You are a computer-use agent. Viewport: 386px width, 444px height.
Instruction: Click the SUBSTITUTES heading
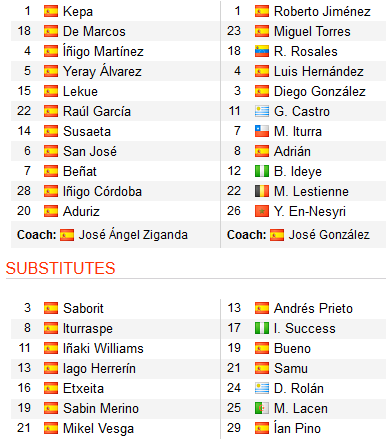[x=61, y=268]
